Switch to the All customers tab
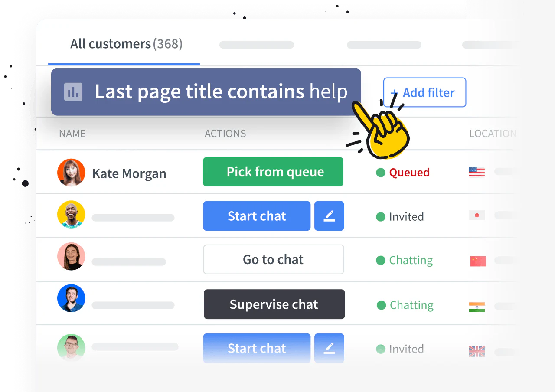This screenshot has width=555, height=392. click(126, 43)
